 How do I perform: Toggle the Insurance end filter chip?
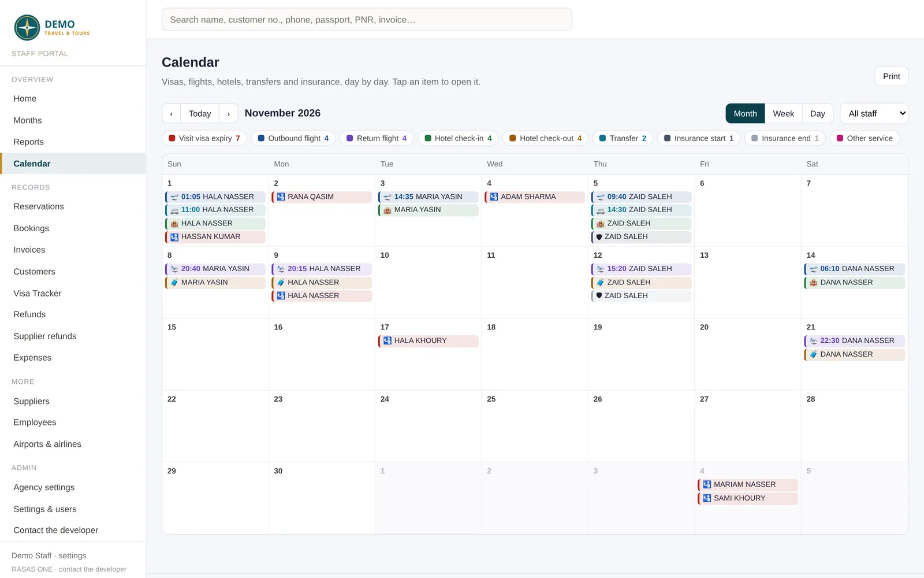(x=785, y=138)
